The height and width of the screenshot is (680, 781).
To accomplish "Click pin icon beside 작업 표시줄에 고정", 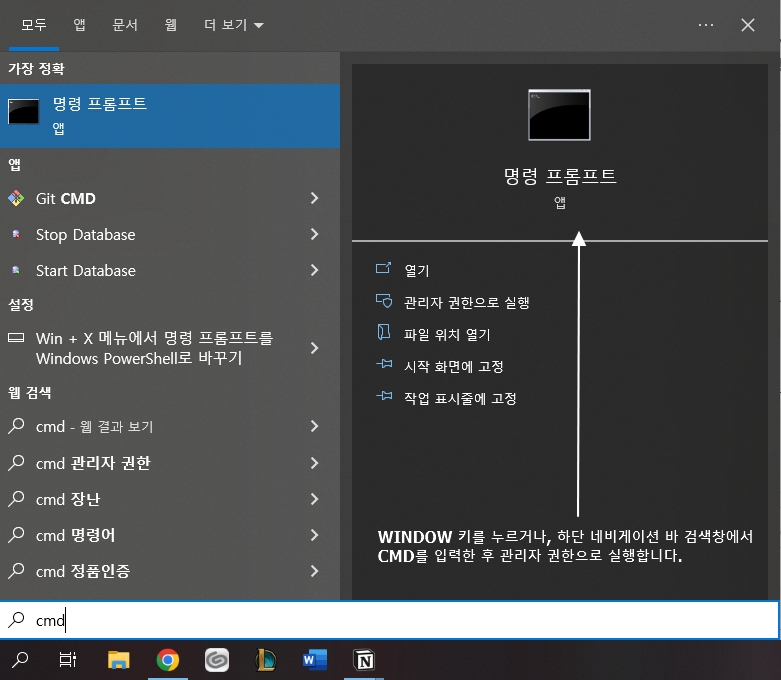I will pos(384,396).
